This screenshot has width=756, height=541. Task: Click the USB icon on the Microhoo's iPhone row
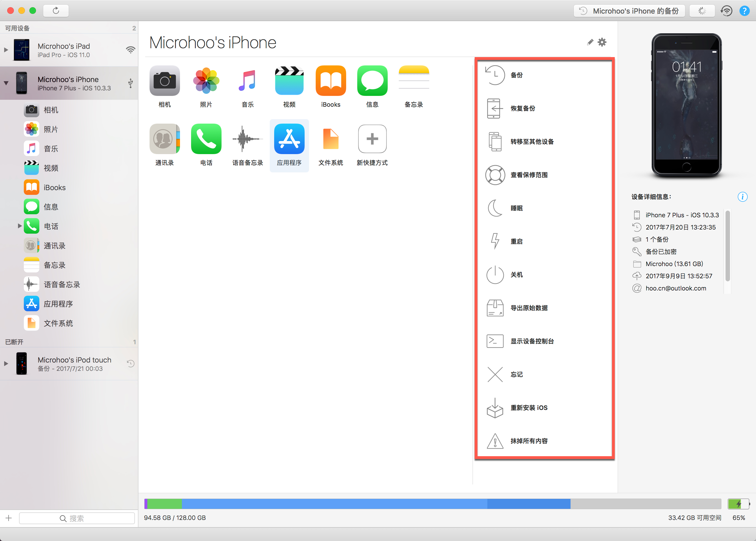tap(130, 83)
